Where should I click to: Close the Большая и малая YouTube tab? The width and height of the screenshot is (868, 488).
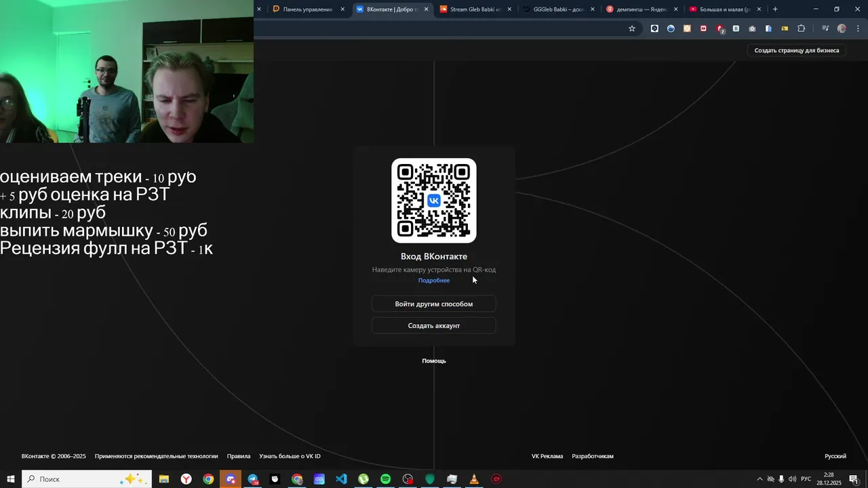759,9
